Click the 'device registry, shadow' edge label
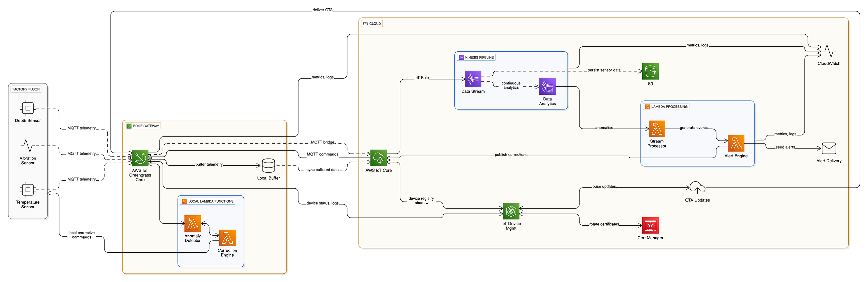Viewport: 868px width, 282px height. (422, 201)
